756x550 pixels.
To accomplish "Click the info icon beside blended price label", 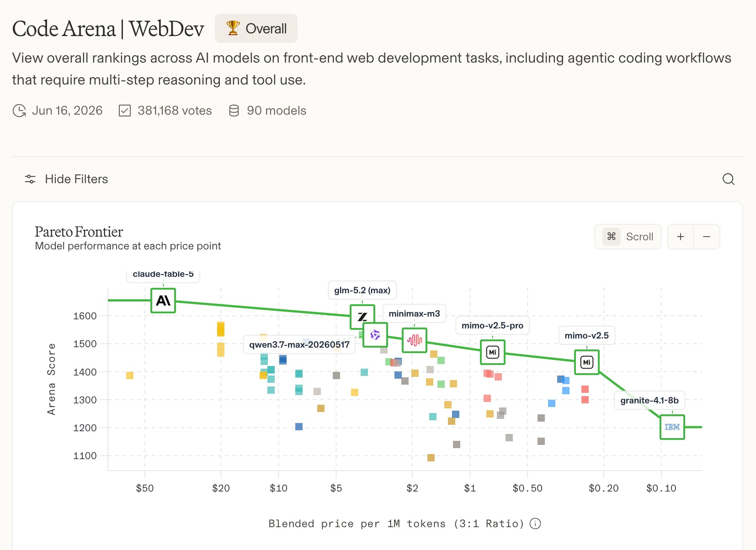I will pos(535,524).
